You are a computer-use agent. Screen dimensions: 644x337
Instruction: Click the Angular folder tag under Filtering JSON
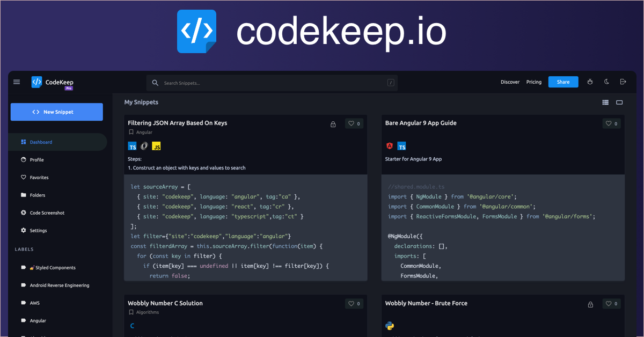click(141, 132)
